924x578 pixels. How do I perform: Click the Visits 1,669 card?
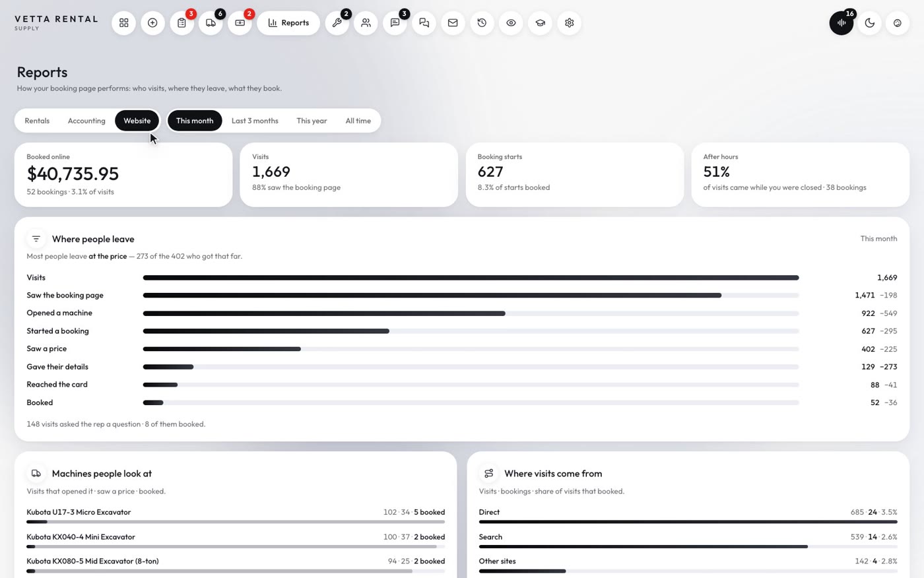coord(348,175)
